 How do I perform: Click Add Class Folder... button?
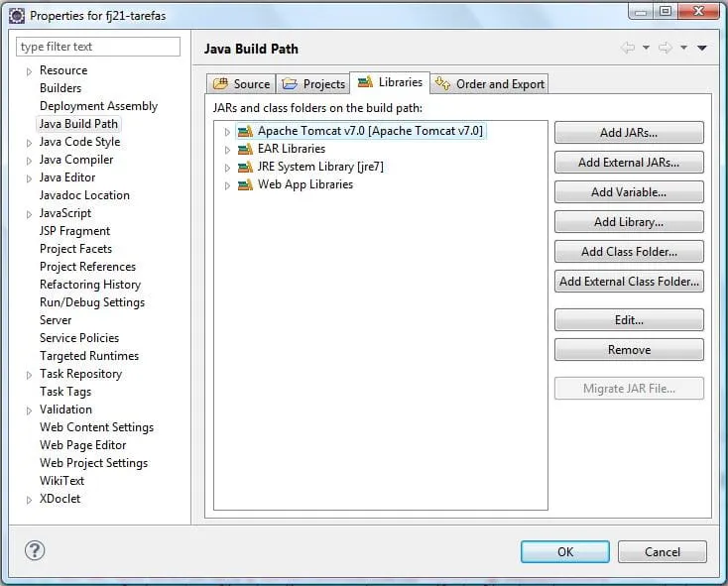tap(629, 252)
